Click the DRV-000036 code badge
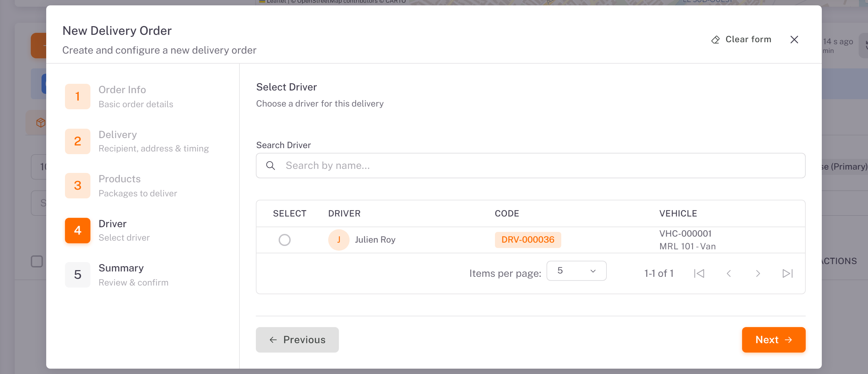868x374 pixels. 528,240
